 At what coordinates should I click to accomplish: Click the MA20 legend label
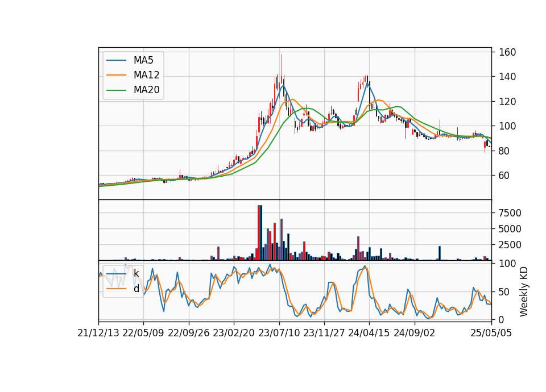click(146, 90)
